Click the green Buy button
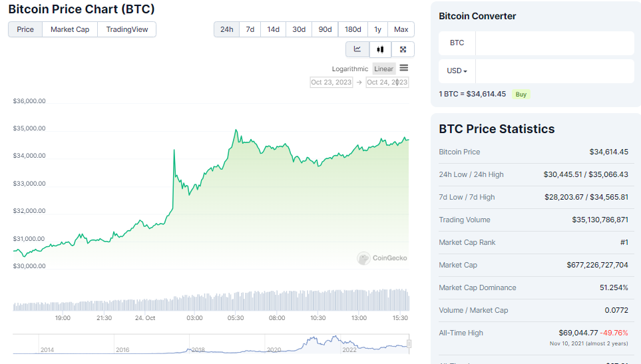 pyautogui.click(x=521, y=94)
